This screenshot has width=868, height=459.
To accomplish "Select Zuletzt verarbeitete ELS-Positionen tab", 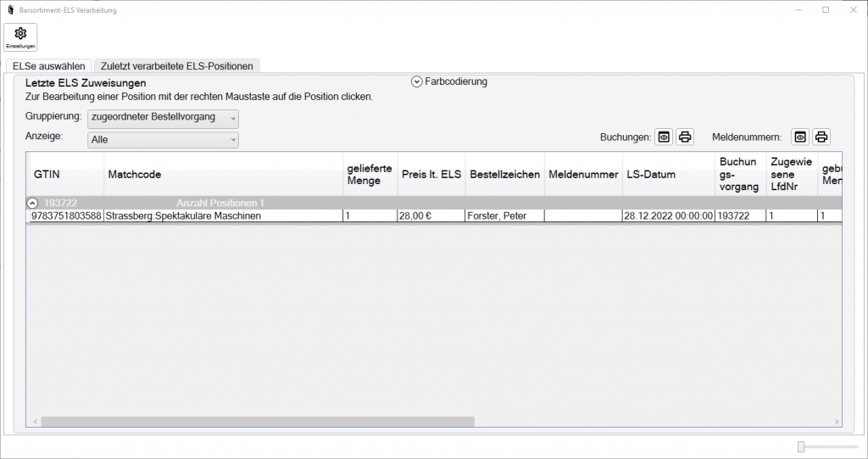I will [x=176, y=66].
